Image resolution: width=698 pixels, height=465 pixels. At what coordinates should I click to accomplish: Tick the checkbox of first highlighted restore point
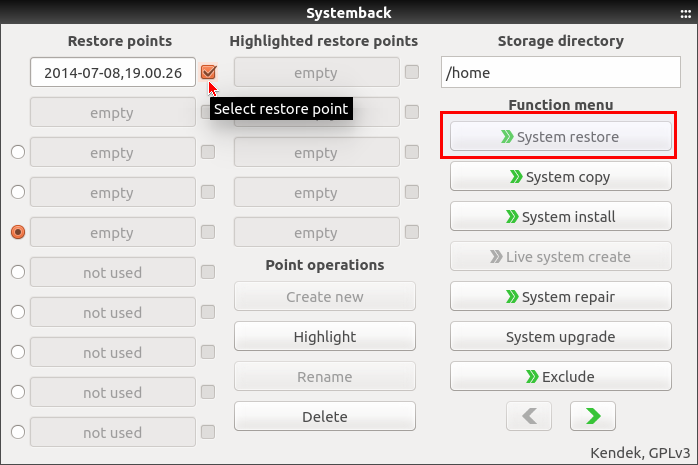click(412, 72)
